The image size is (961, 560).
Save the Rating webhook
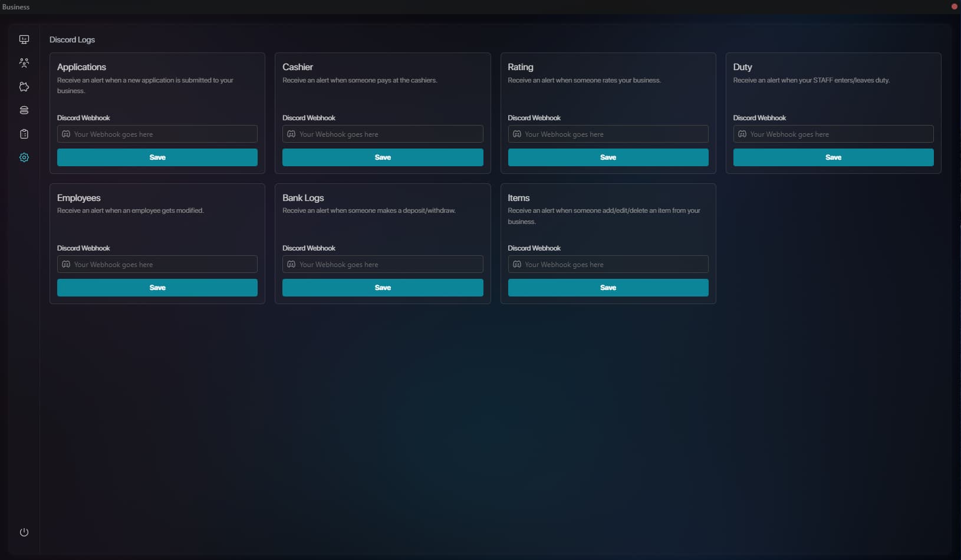pos(608,157)
